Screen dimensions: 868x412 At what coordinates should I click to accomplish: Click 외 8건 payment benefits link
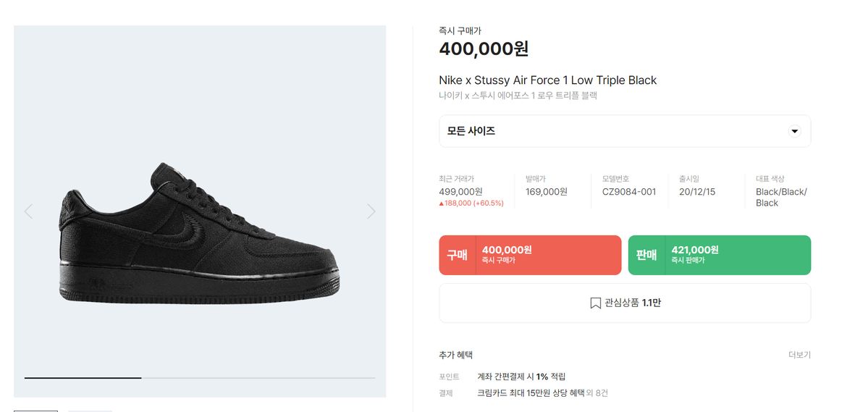598,393
